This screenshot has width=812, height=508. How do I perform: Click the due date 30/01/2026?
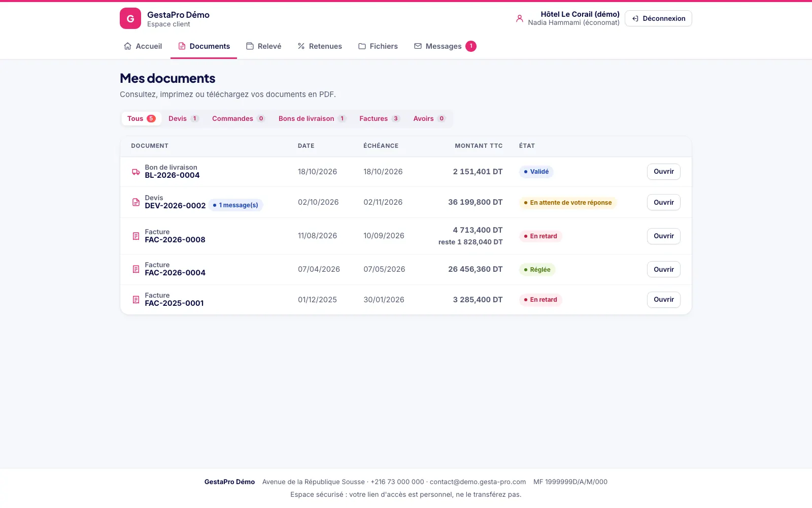point(384,300)
